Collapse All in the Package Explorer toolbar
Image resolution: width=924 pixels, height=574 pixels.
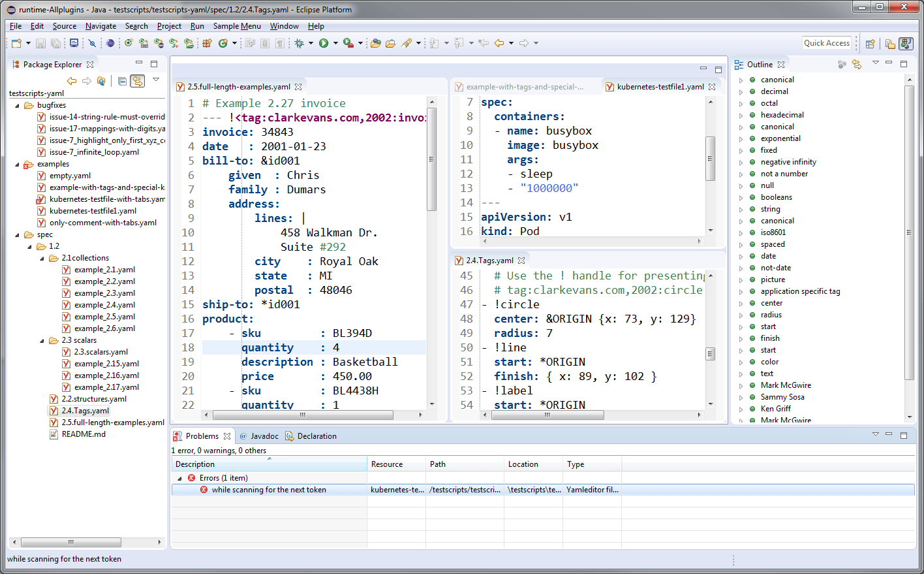click(122, 81)
